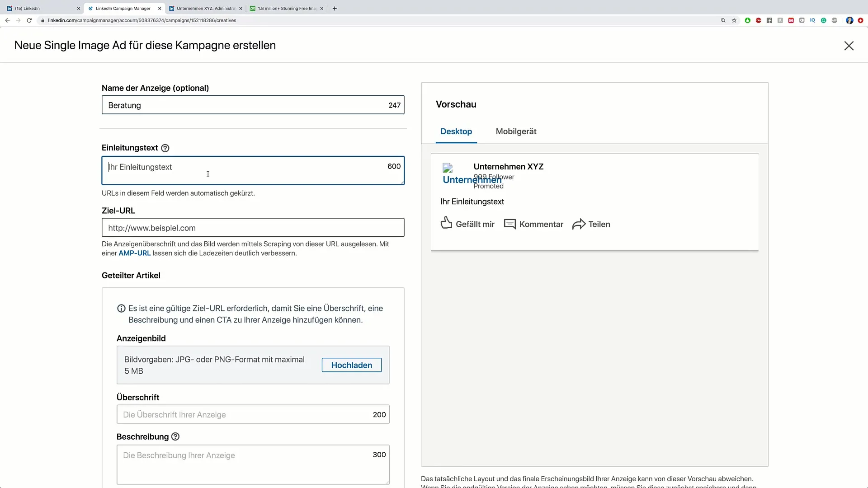Click the green thumbs-up extension icon
This screenshot has height=488, width=868.
pyautogui.click(x=747, y=20)
